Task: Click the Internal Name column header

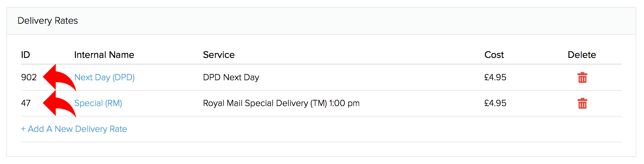Action: (x=104, y=55)
